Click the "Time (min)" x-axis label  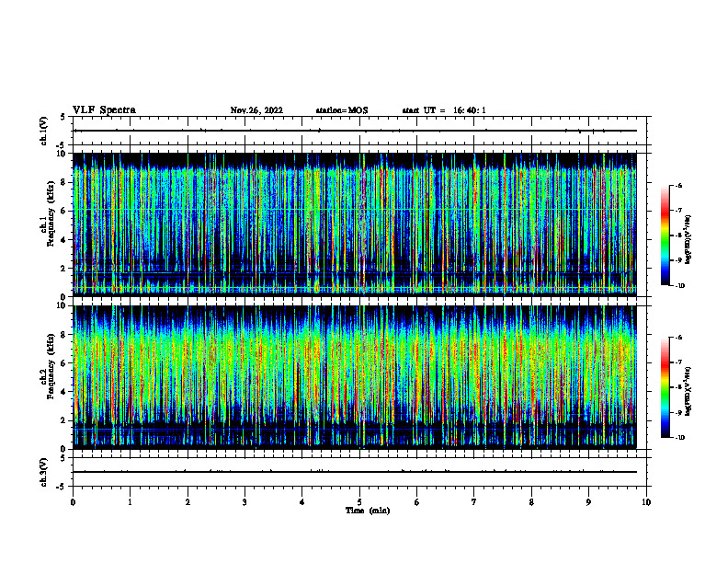[368, 511]
